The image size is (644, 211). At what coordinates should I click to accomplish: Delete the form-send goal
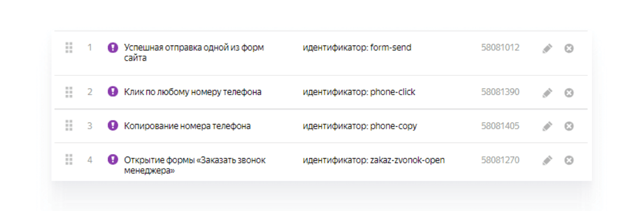(569, 49)
